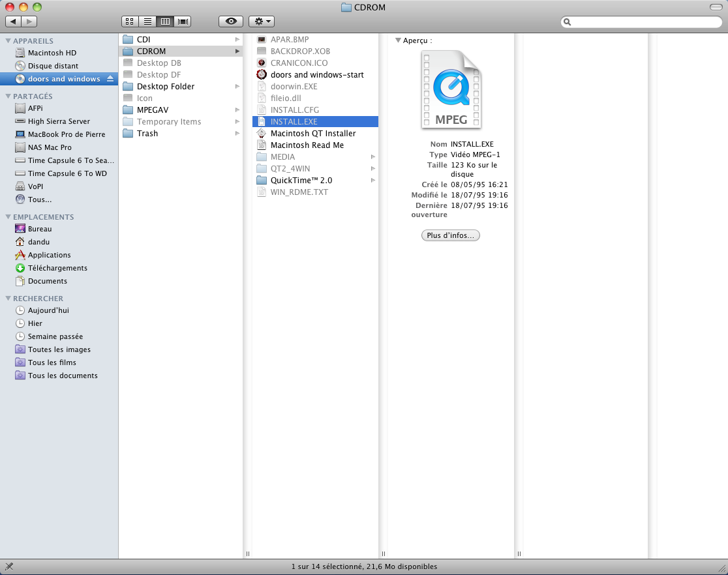728x575 pixels.
Task: Click the MPEG preview thumbnail
Action: (x=451, y=89)
